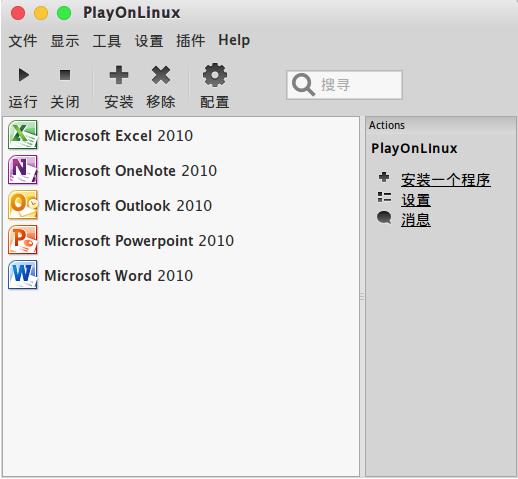Click plus icon beside 安装一个程序
Image resolution: width=518 pixels, height=479 pixels.
[x=384, y=177]
